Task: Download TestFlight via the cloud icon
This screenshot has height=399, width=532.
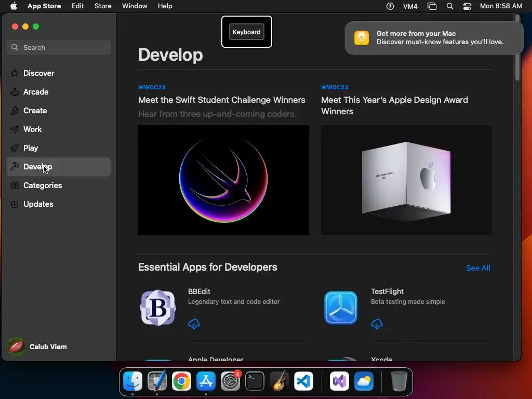Action: 377,324
